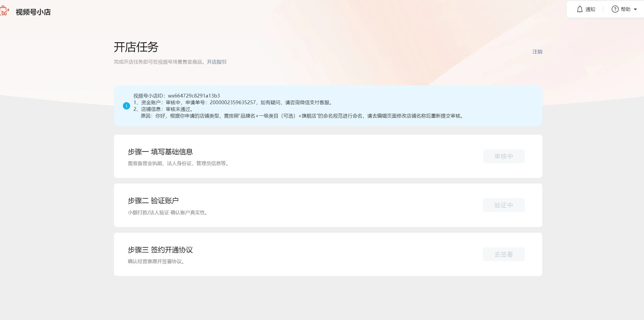Click the blue info circle icon
The image size is (644, 320).
click(126, 106)
